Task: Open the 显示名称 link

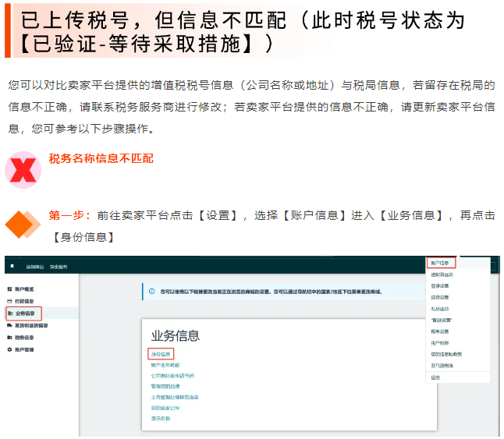Action: point(161,419)
